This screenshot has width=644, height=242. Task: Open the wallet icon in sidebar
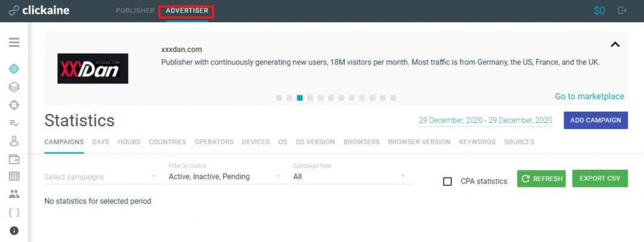pyautogui.click(x=14, y=159)
